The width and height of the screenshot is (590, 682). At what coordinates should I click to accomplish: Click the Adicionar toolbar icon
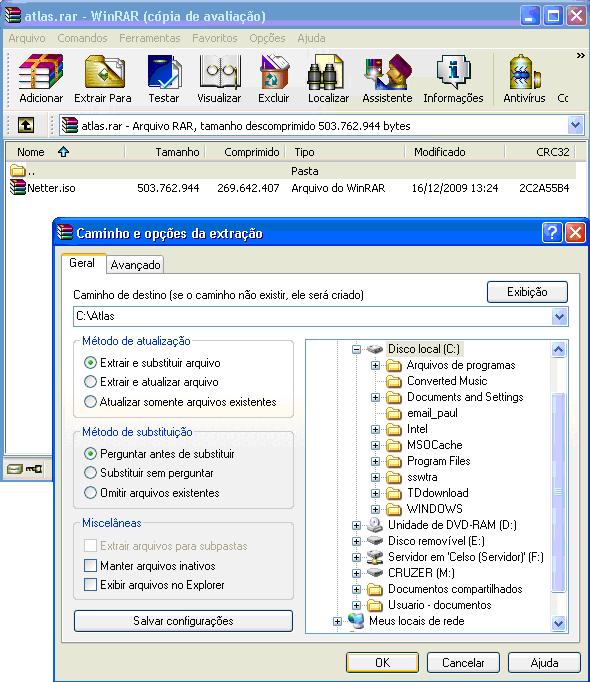click(41, 72)
